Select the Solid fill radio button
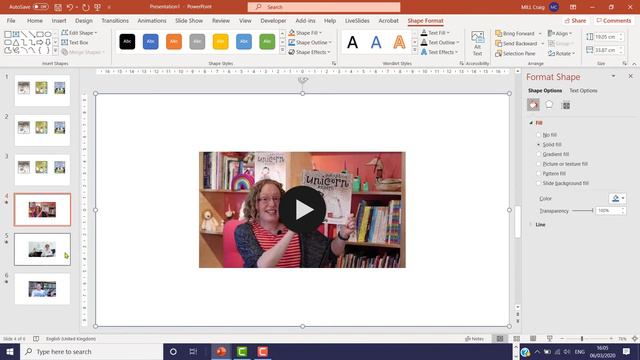This screenshot has height=360, width=640. (538, 144)
